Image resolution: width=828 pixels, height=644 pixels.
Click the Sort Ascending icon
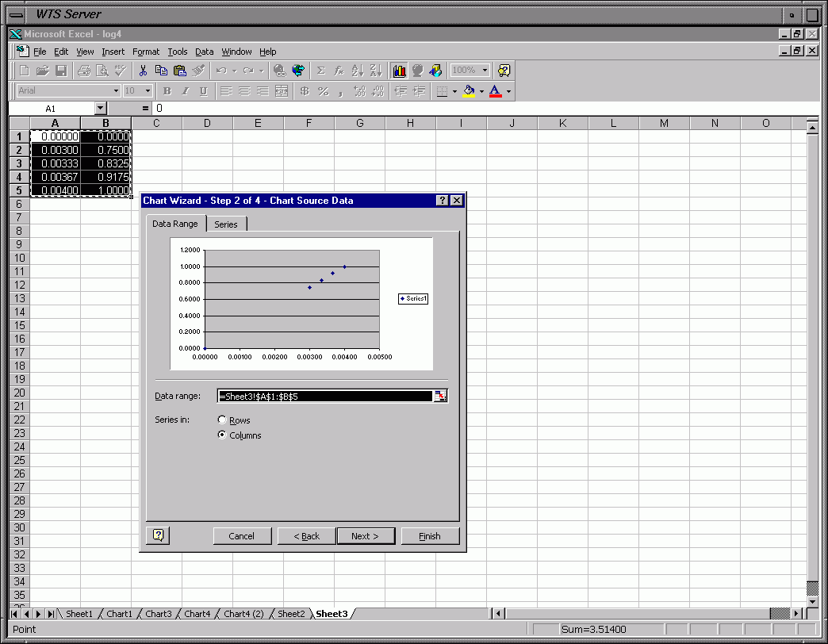point(358,71)
